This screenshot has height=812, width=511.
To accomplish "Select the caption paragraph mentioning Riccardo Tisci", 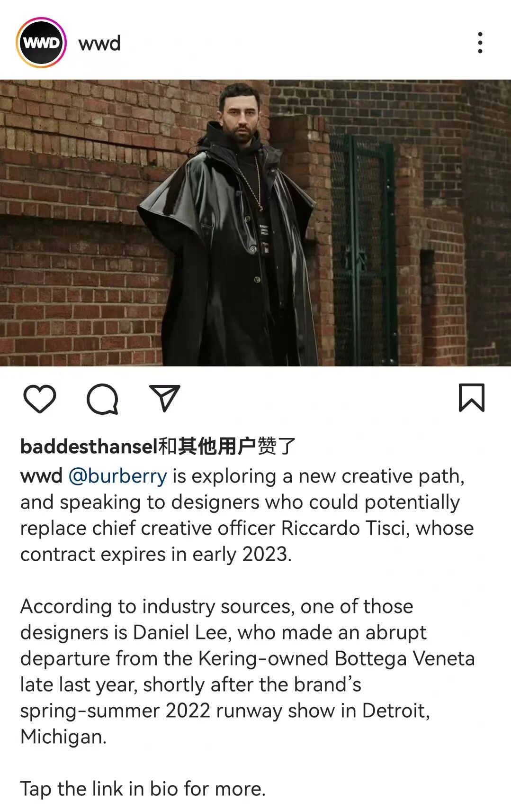I will click(247, 515).
